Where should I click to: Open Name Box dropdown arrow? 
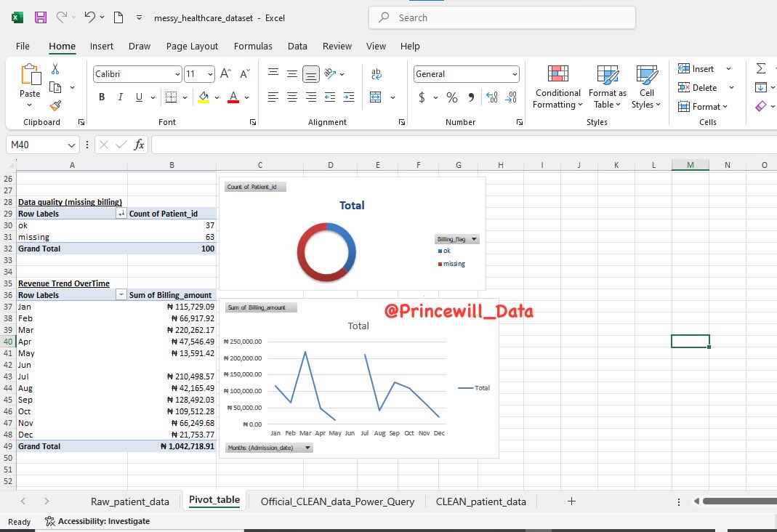(x=71, y=145)
